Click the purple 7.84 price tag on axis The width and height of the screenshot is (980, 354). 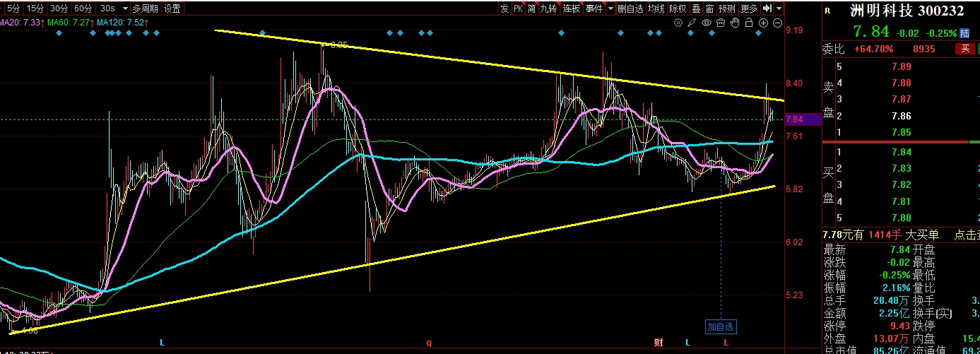(x=803, y=119)
